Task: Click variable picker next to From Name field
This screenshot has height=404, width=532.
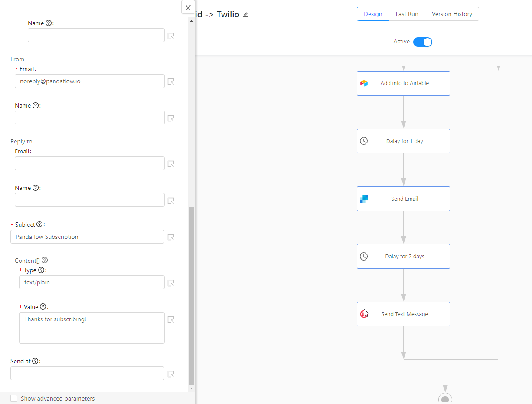Action: pyautogui.click(x=171, y=118)
